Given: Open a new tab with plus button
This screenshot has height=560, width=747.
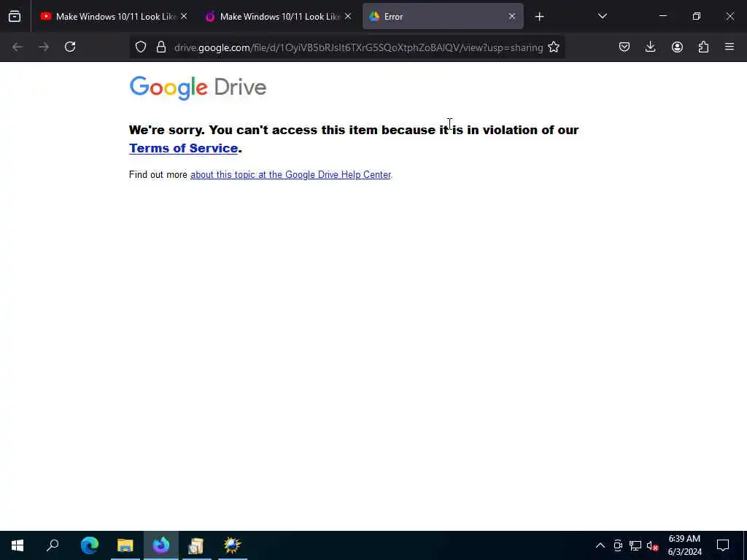Looking at the screenshot, I should [539, 17].
